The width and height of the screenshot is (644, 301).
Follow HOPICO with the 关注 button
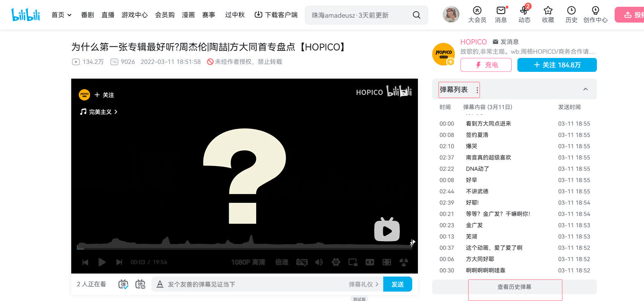(557, 65)
